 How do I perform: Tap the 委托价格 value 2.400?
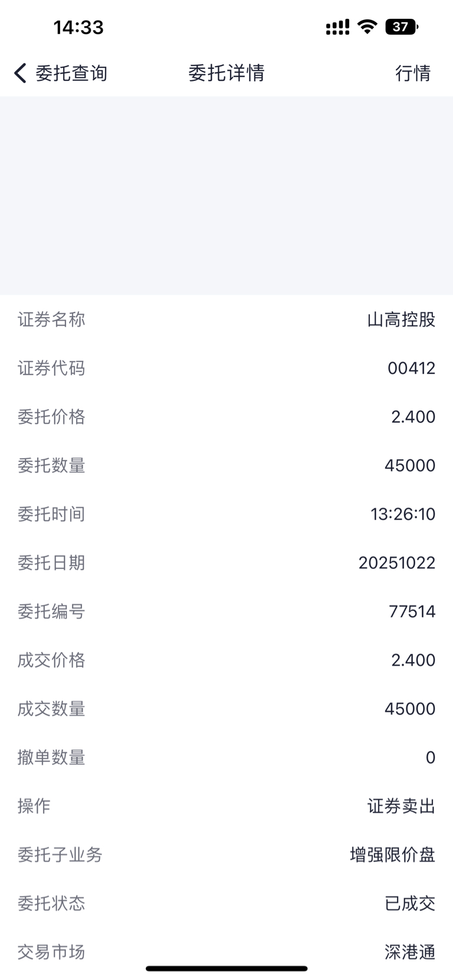pos(413,417)
